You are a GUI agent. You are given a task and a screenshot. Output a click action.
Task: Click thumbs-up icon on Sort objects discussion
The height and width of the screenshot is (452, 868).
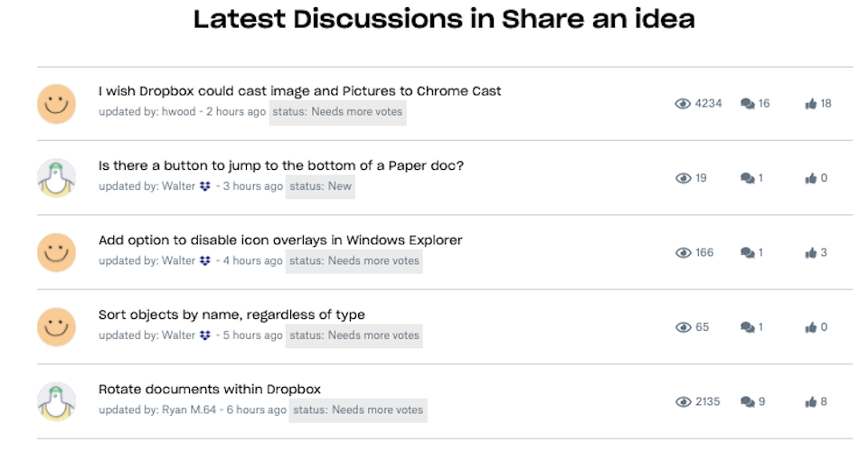tap(811, 327)
